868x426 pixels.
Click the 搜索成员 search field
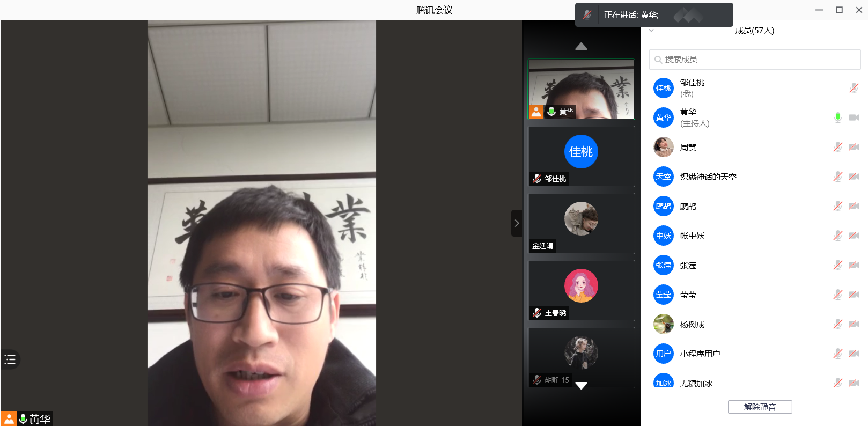pos(755,60)
